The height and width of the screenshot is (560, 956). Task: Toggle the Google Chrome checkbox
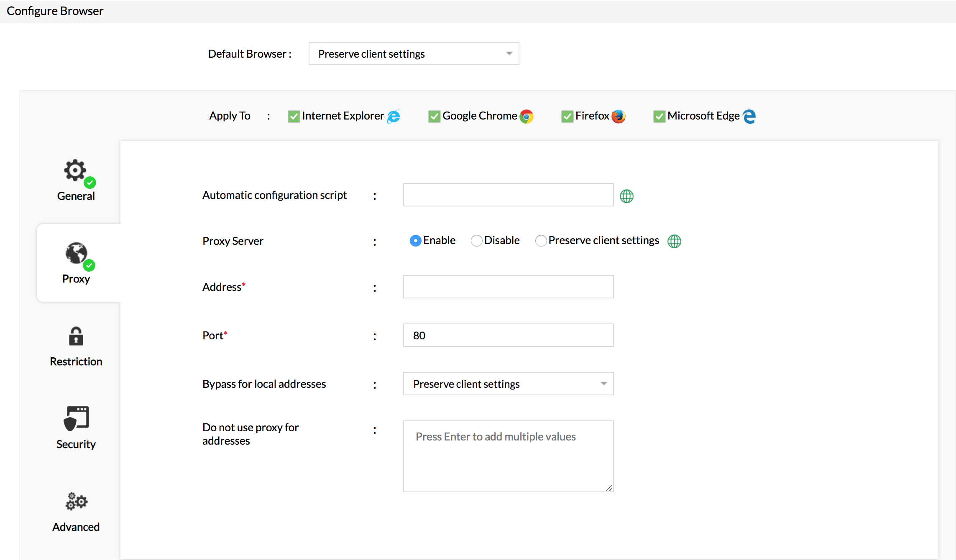(434, 116)
